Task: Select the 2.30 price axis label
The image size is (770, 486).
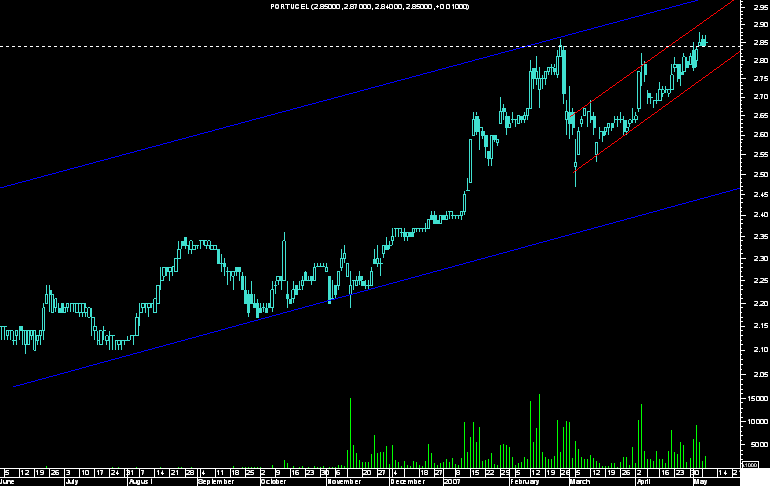Action: click(761, 258)
